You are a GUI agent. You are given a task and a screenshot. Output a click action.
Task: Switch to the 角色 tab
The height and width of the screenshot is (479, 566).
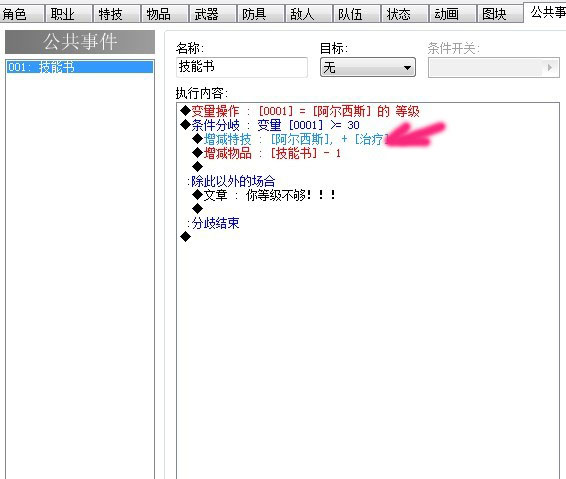21,14
